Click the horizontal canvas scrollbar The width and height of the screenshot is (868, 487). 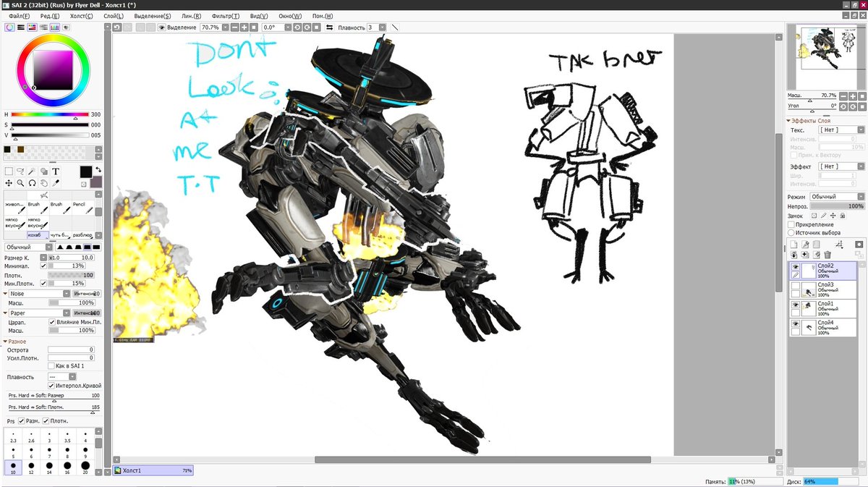[x=482, y=460]
